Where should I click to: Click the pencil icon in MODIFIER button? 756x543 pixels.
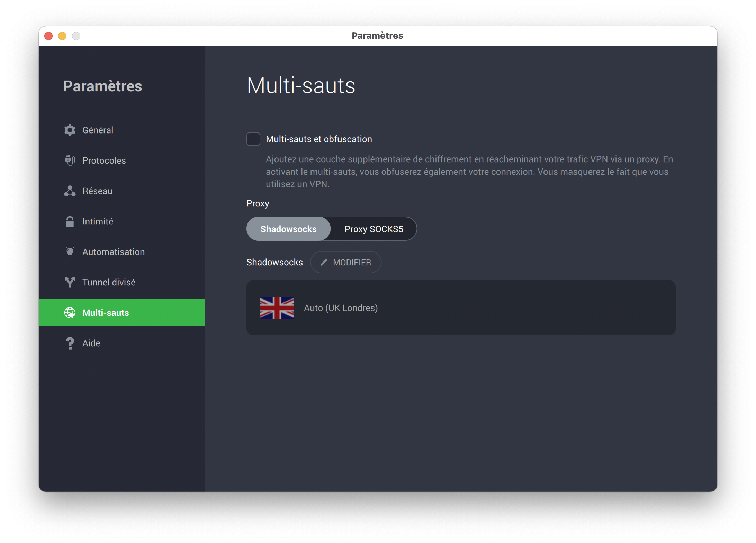click(324, 263)
